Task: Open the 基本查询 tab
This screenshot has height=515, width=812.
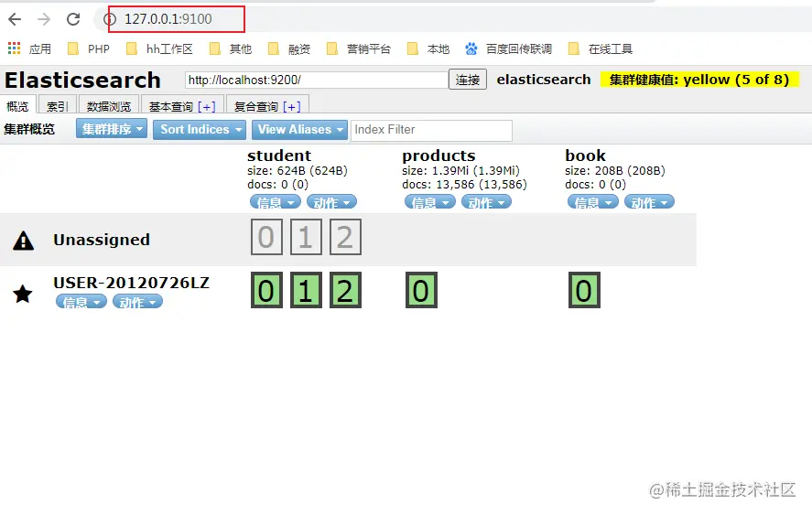Action: (170, 107)
